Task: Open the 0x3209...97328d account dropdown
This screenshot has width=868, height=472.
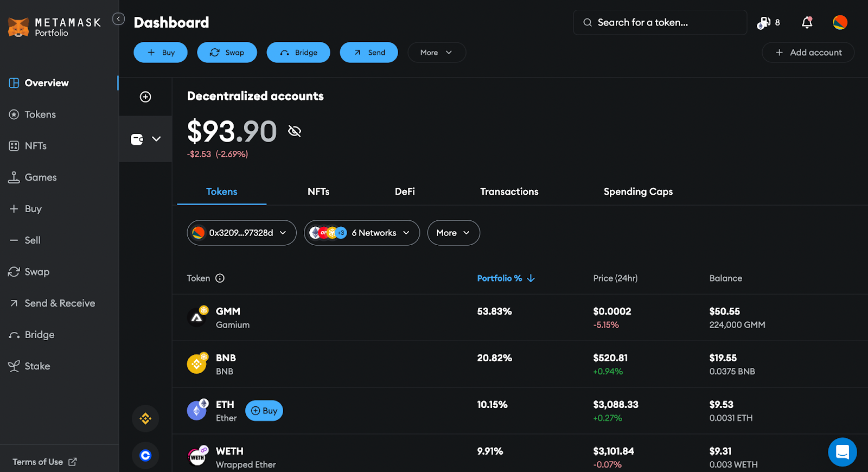Action: (x=242, y=233)
